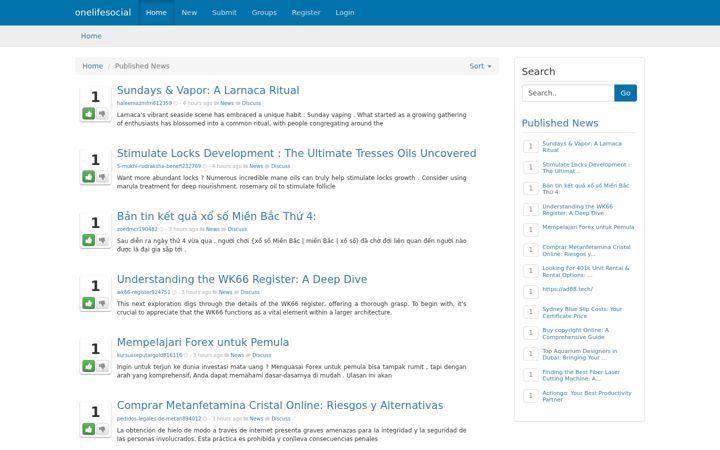Open the 'Mempelajari Forex untuk Pemula' main headline

click(x=203, y=342)
